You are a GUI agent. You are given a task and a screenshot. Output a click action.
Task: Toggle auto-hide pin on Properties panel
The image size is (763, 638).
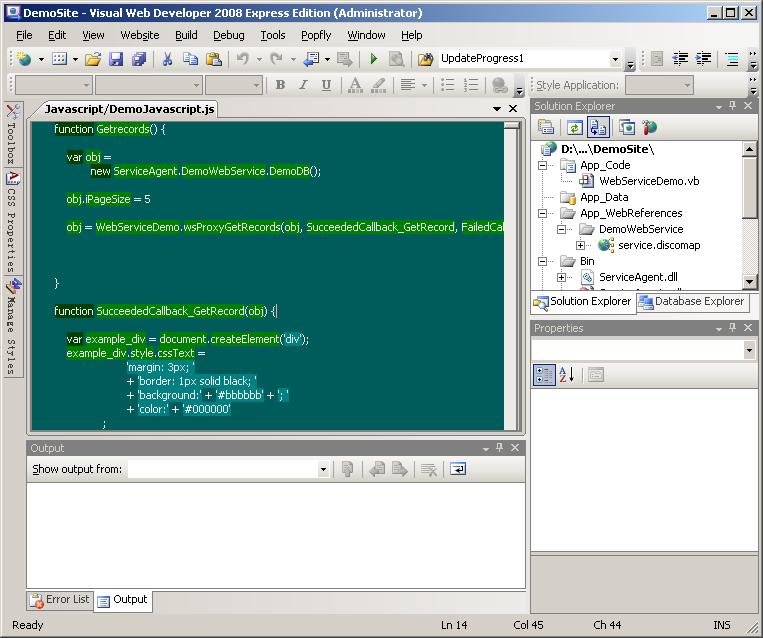click(x=732, y=328)
